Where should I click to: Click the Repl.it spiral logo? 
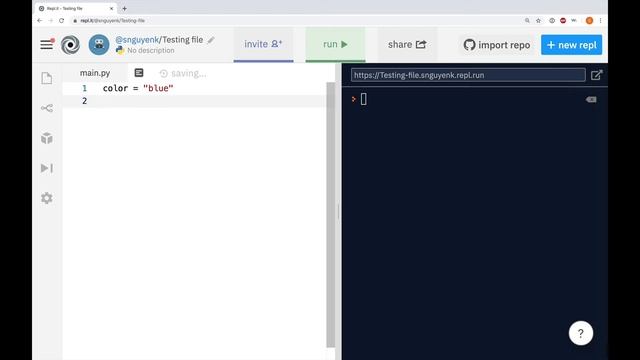pos(70,44)
